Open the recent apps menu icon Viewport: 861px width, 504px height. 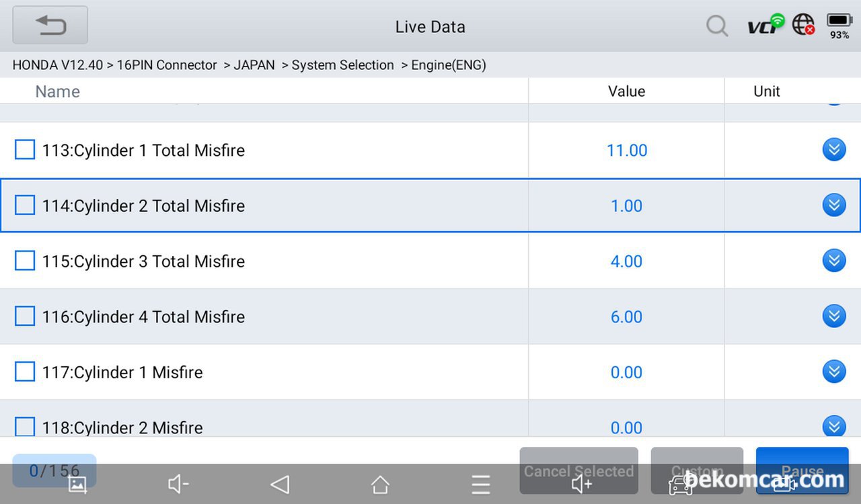click(480, 484)
